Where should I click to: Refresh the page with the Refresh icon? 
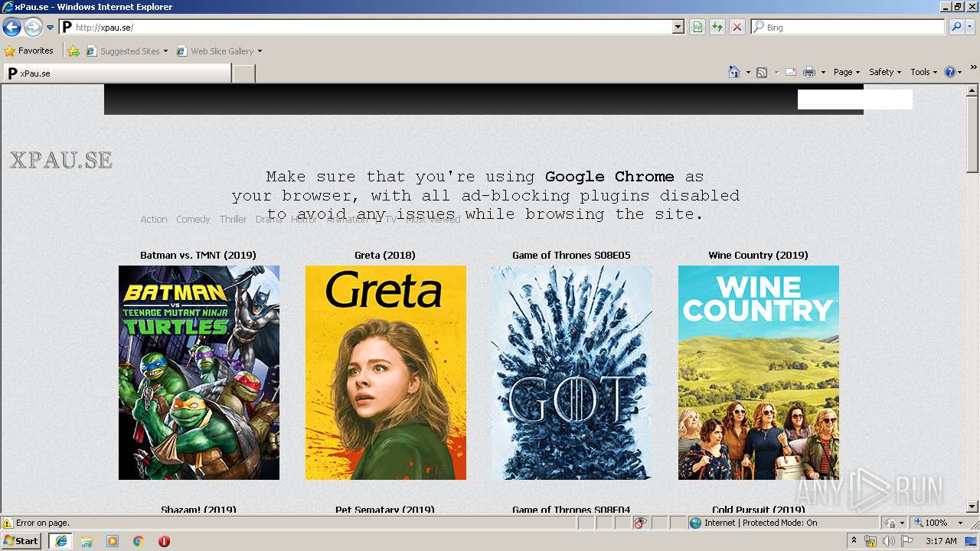717,27
